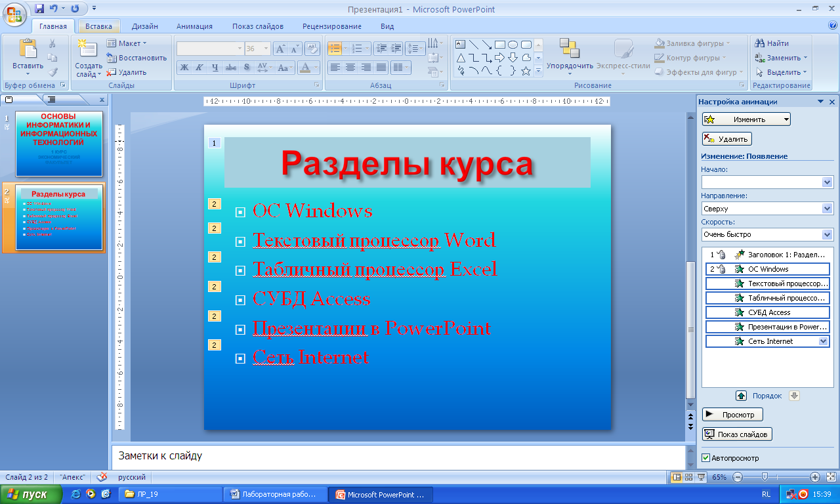
Task: Save the presentation from the quick access toolbar
Action: [39, 9]
